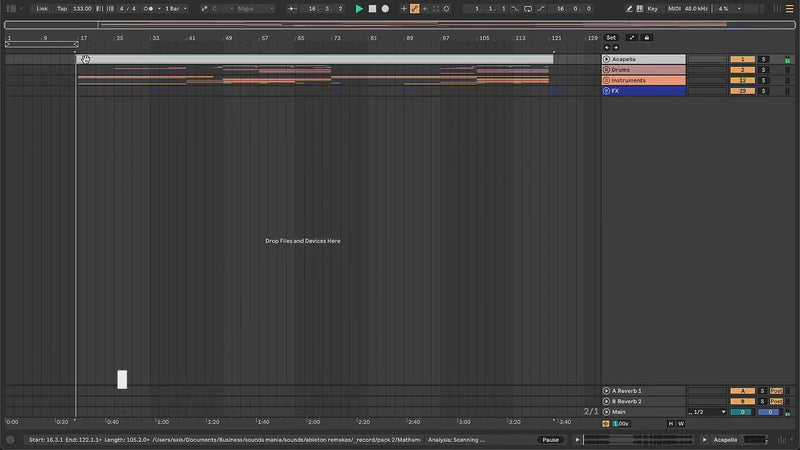Open the 1 Bar quantization dropdown

click(175, 8)
